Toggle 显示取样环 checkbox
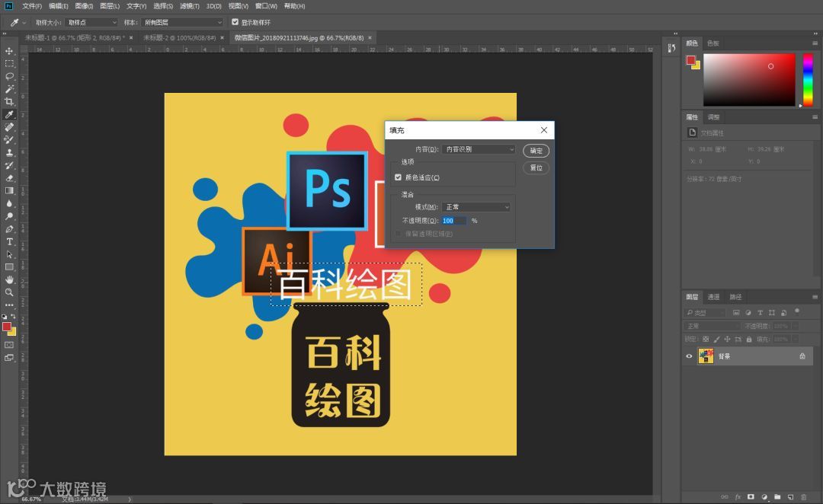This screenshot has height=504, width=823. pyautogui.click(x=235, y=22)
